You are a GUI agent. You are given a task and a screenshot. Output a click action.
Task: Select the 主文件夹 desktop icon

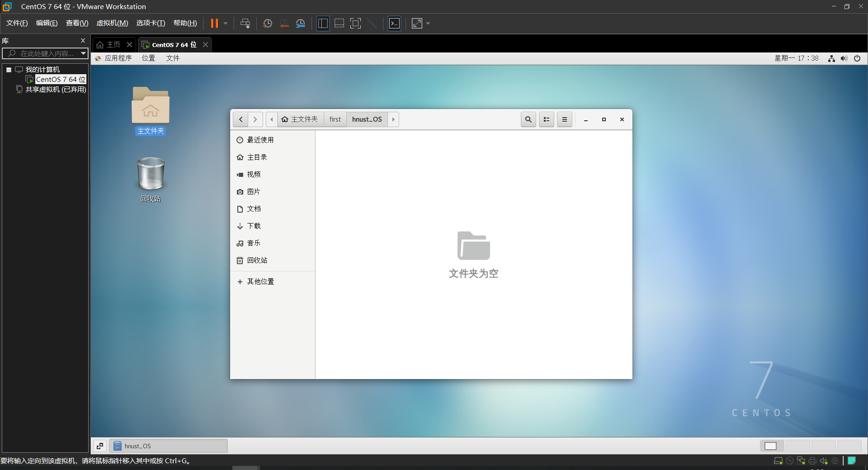[x=151, y=111]
